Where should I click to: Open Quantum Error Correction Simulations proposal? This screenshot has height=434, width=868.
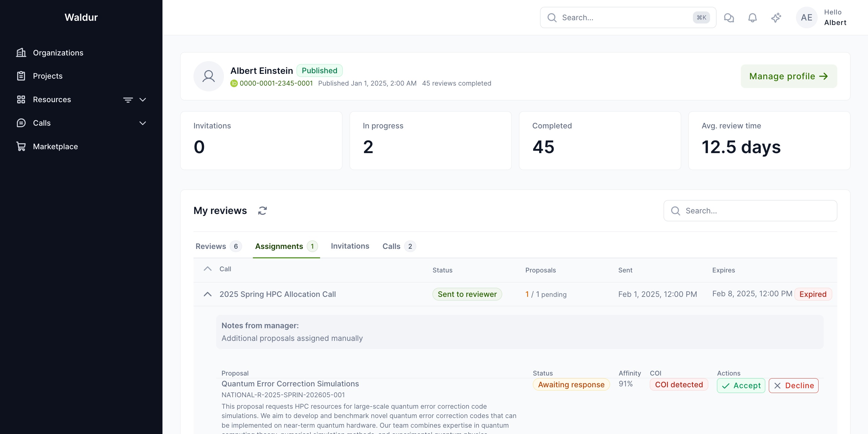coord(290,384)
